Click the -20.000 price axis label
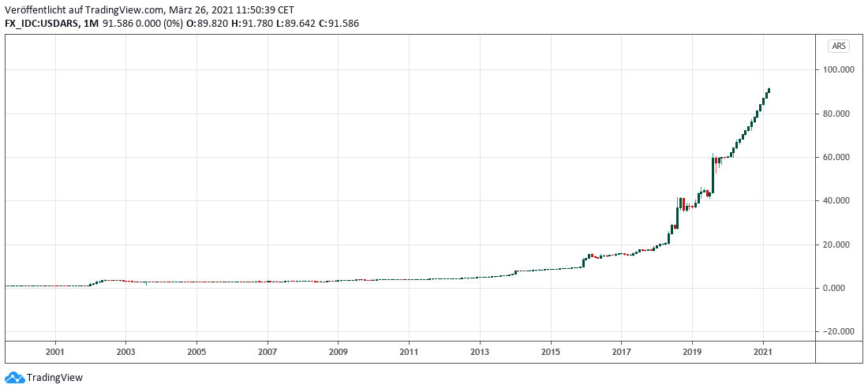The width and height of the screenshot is (868, 392). pyautogui.click(x=837, y=331)
